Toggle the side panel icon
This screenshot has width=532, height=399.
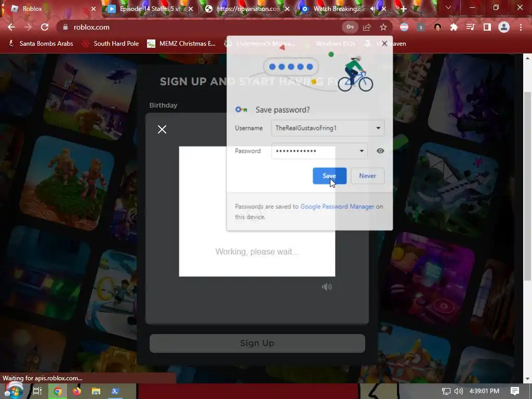pos(487,27)
